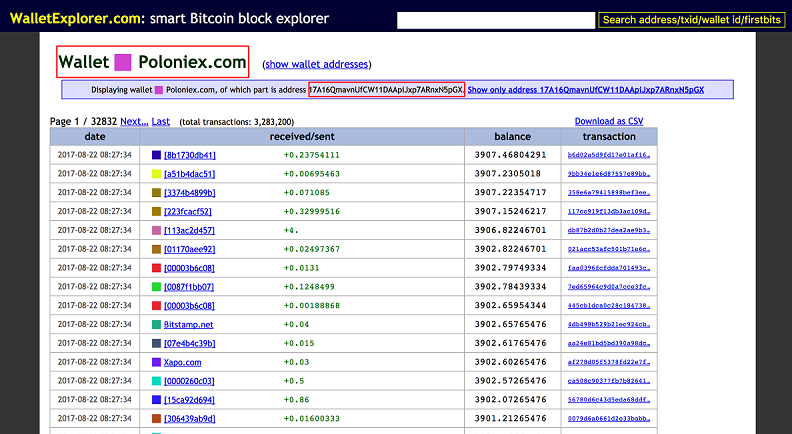Jump to the Last page link
The width and height of the screenshot is (792, 434).
click(x=161, y=121)
